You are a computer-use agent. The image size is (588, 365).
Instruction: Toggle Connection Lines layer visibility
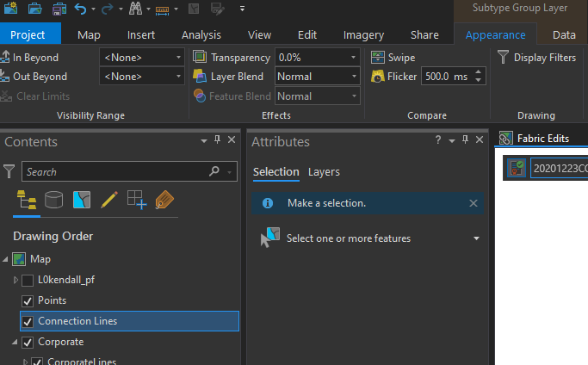[28, 321]
